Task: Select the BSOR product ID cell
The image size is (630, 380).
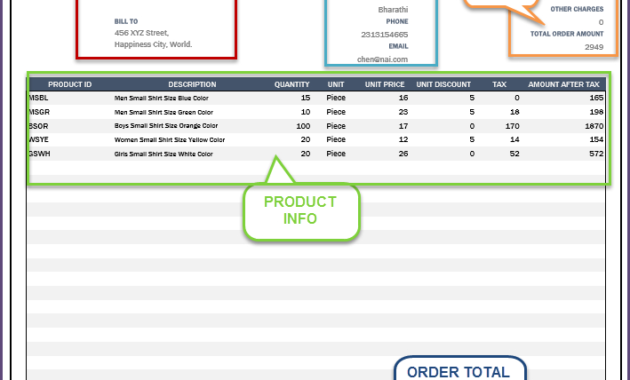Action: coord(39,126)
